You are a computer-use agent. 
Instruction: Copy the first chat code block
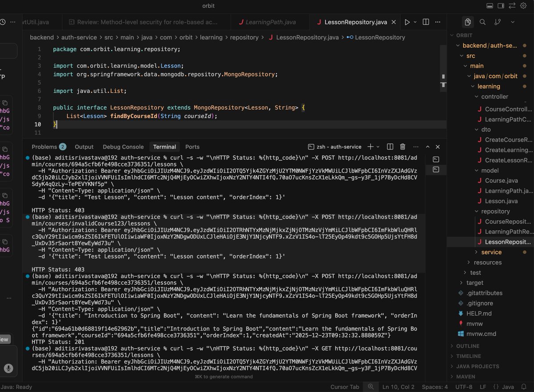(5, 103)
